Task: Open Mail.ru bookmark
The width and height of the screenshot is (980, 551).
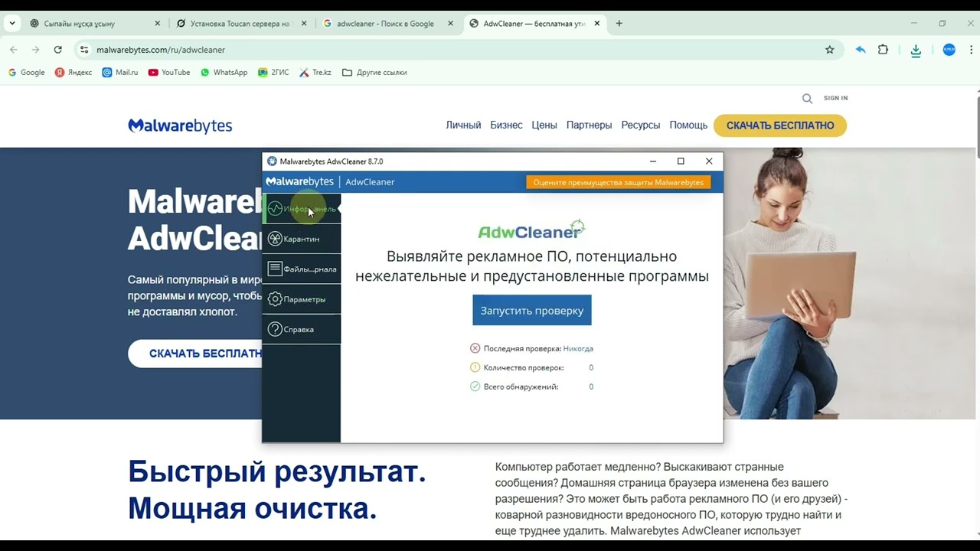Action: (120, 73)
